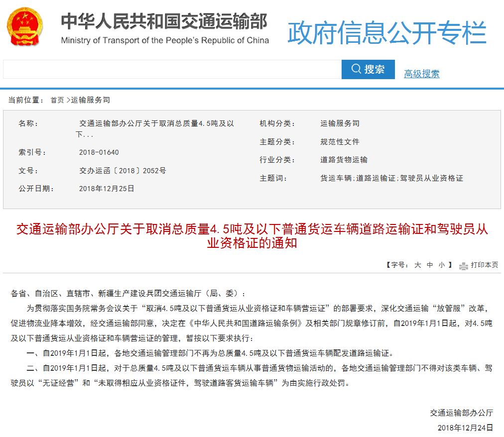Set font size to 小
Screen dimensions: 504x437
[442, 265]
